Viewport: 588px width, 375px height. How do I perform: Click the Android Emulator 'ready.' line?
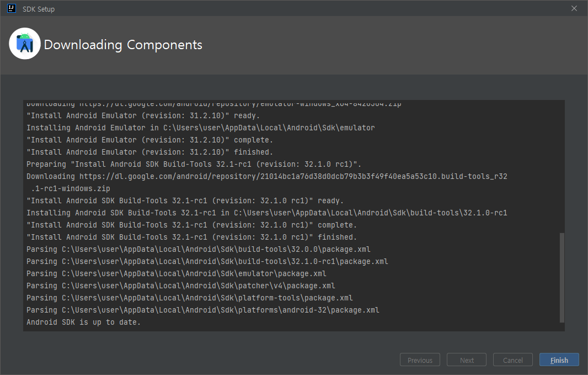pyautogui.click(x=143, y=115)
